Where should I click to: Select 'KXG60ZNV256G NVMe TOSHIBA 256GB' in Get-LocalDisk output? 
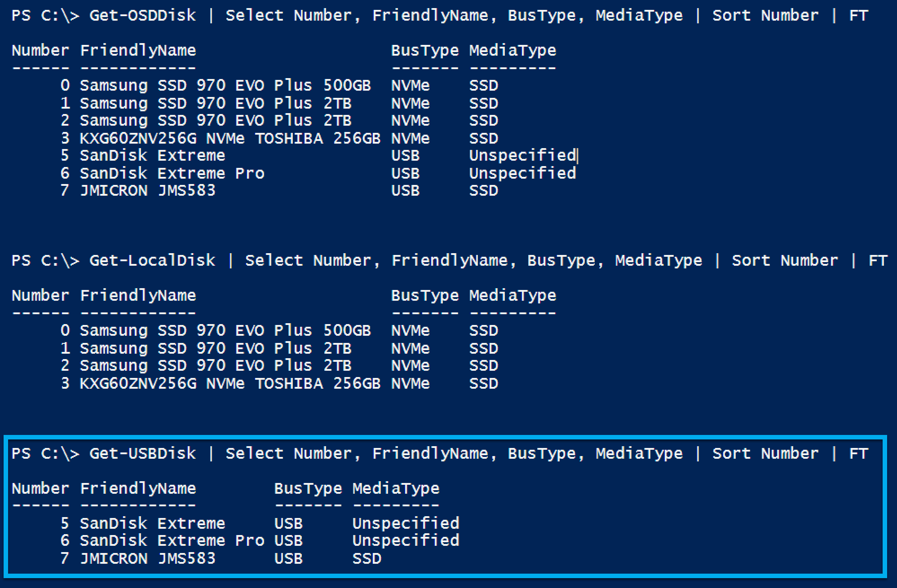point(230,383)
